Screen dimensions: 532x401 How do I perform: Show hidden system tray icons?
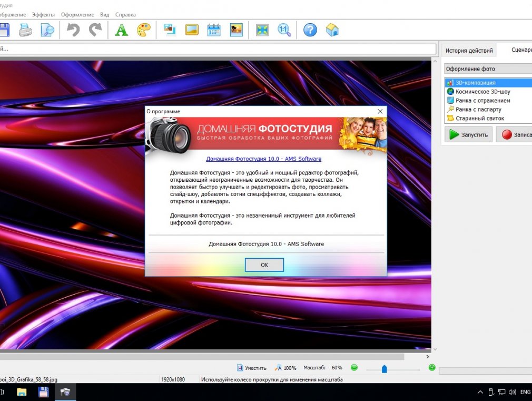480,392
